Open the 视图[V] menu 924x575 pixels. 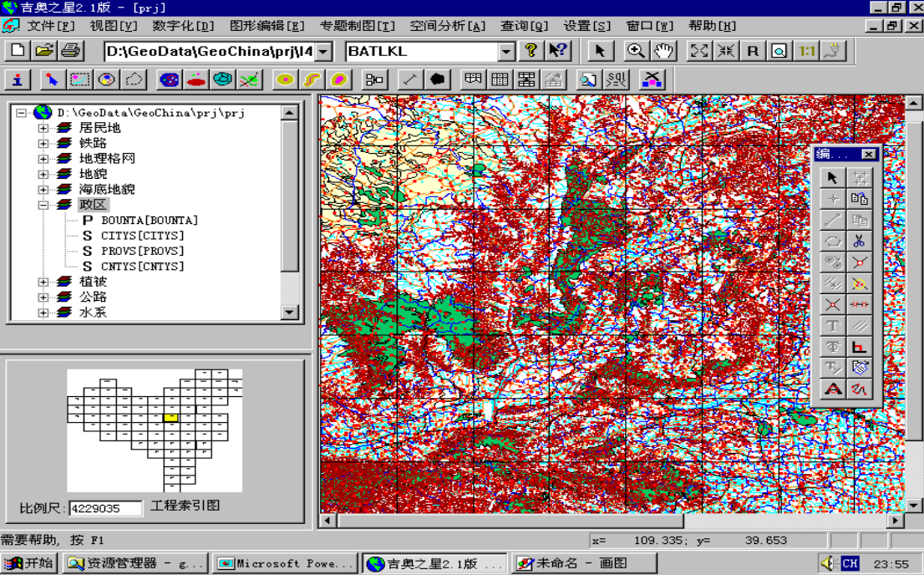pyautogui.click(x=114, y=26)
